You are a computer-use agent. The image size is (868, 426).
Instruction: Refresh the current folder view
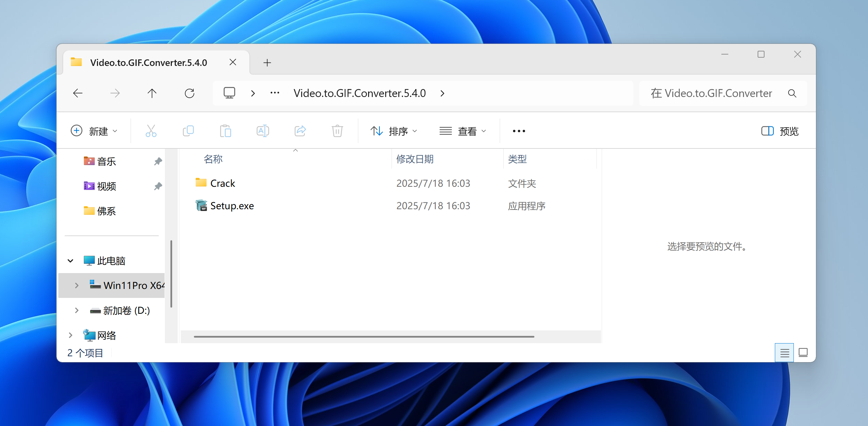tap(189, 93)
